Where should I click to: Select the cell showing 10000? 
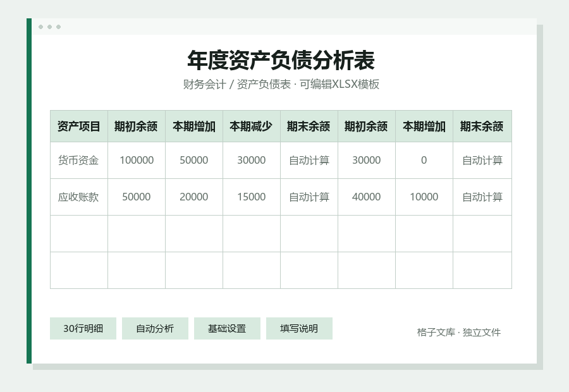point(424,197)
